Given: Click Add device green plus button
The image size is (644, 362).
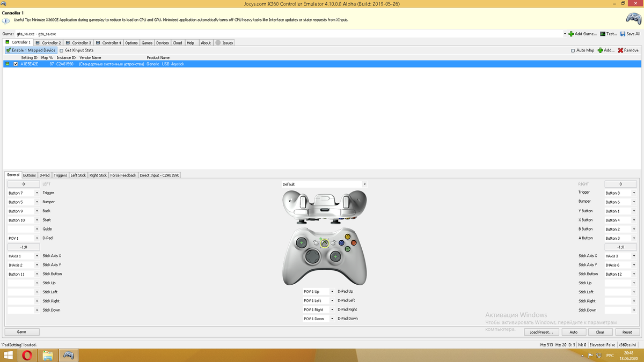Looking at the screenshot, I should [606, 50].
